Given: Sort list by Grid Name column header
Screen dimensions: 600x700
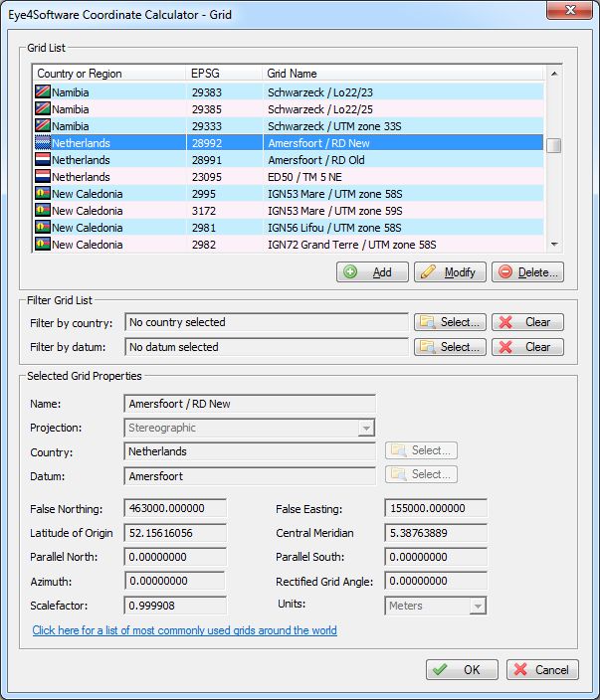Looking at the screenshot, I should coord(398,74).
